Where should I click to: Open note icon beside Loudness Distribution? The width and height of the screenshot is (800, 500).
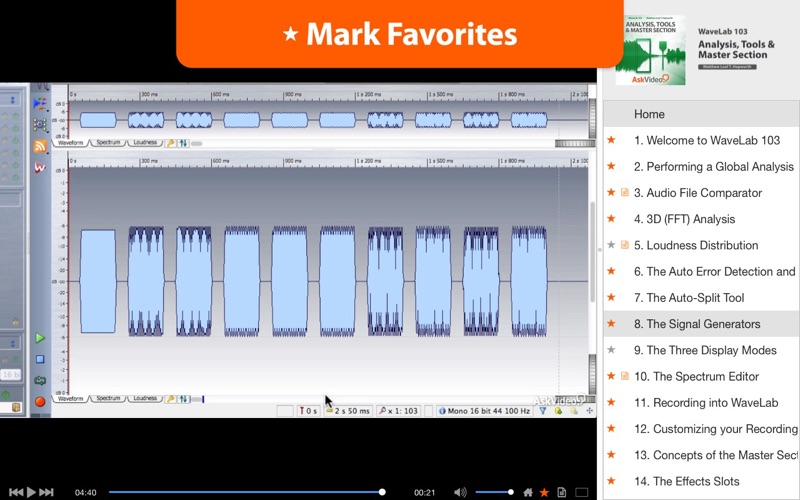tap(624, 245)
